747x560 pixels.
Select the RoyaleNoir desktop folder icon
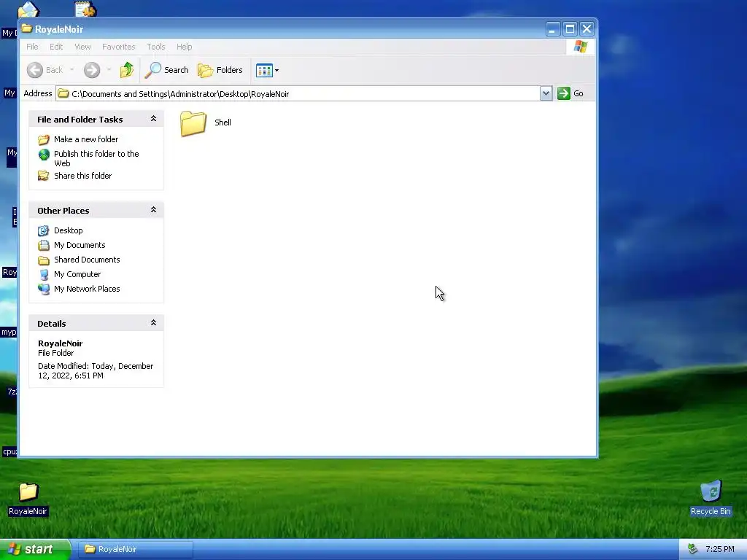pyautogui.click(x=28, y=492)
